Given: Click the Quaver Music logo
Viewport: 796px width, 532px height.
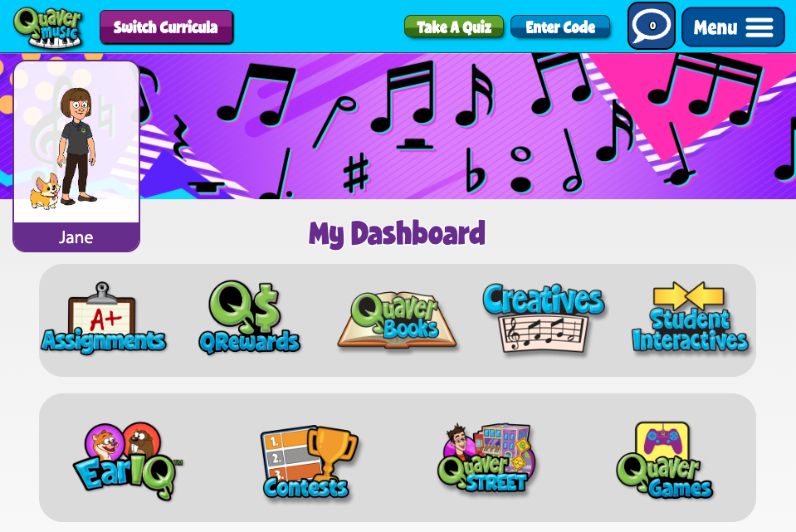Looking at the screenshot, I should coord(47,27).
